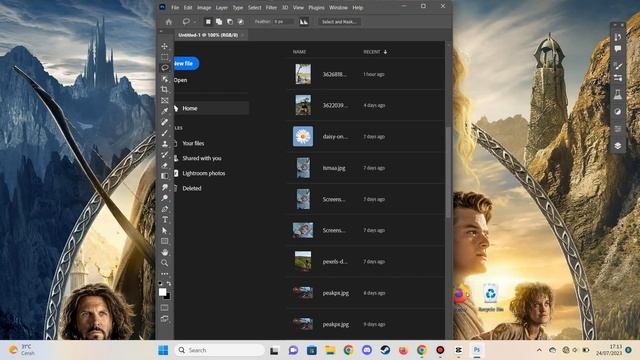Select the Move tool
The height and width of the screenshot is (360, 640).
164,46
